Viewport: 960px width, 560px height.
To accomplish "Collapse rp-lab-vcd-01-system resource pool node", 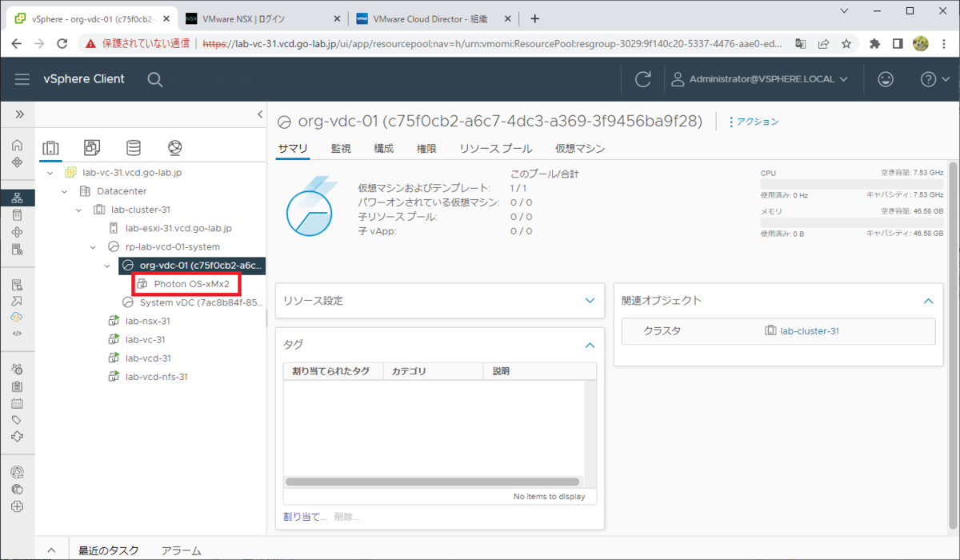I will click(x=93, y=246).
